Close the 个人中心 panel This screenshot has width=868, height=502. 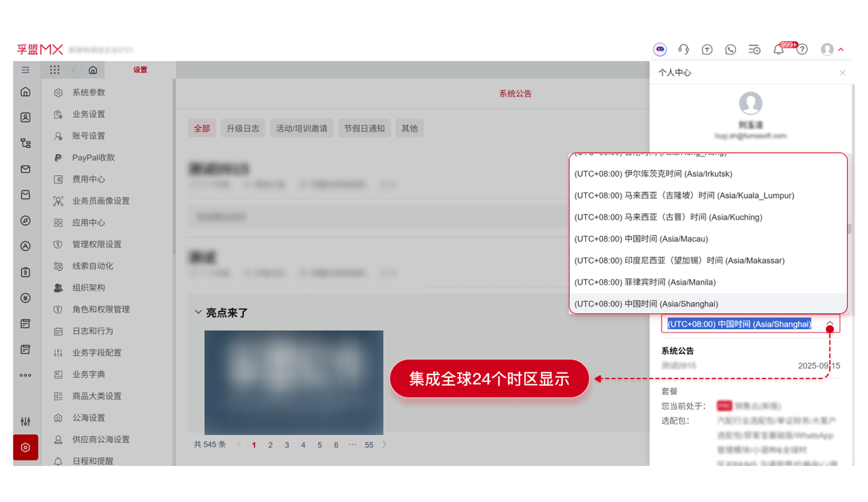(x=842, y=73)
